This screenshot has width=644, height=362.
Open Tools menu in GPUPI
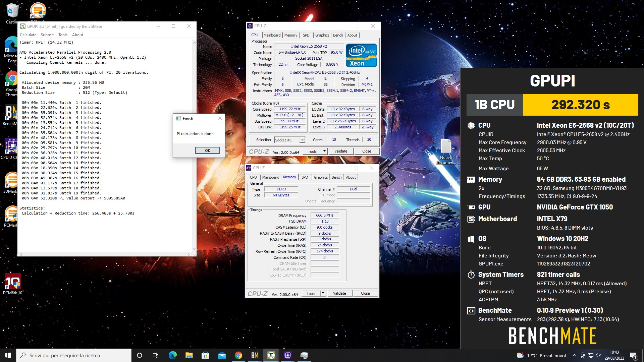point(63,35)
